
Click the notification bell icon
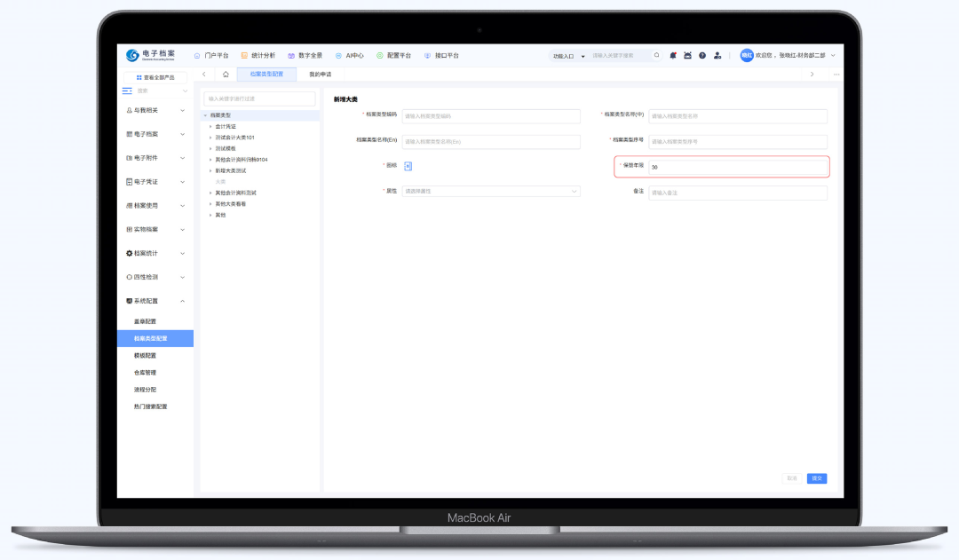click(673, 55)
